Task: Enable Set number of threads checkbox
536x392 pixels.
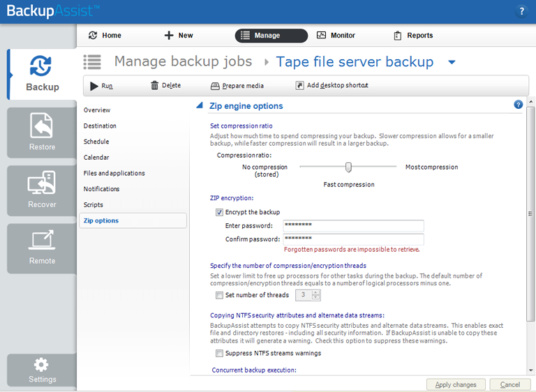Action: [x=219, y=295]
